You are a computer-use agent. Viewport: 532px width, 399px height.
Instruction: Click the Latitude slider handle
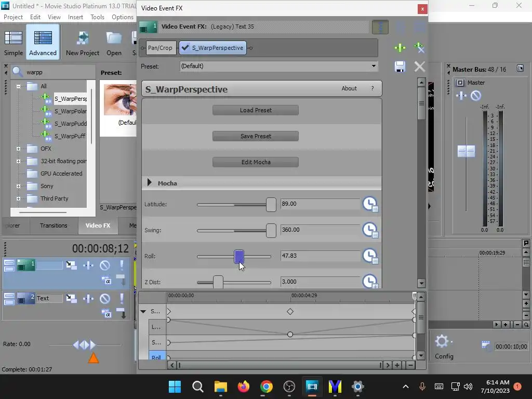271,204
